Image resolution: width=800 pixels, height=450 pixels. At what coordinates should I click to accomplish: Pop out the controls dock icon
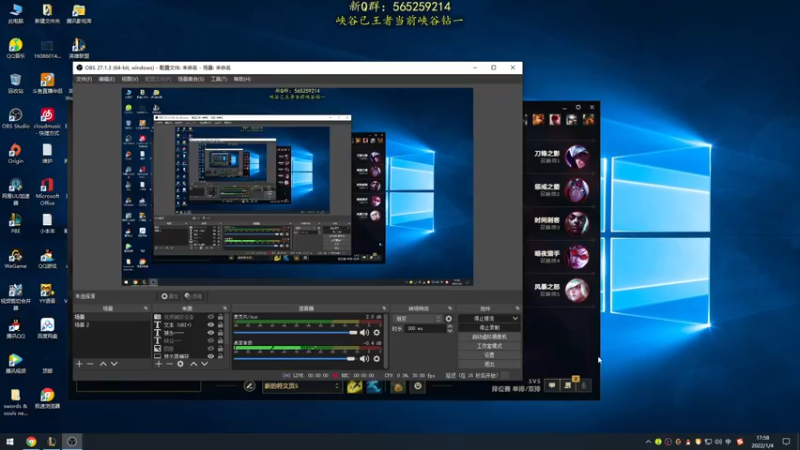[517, 309]
